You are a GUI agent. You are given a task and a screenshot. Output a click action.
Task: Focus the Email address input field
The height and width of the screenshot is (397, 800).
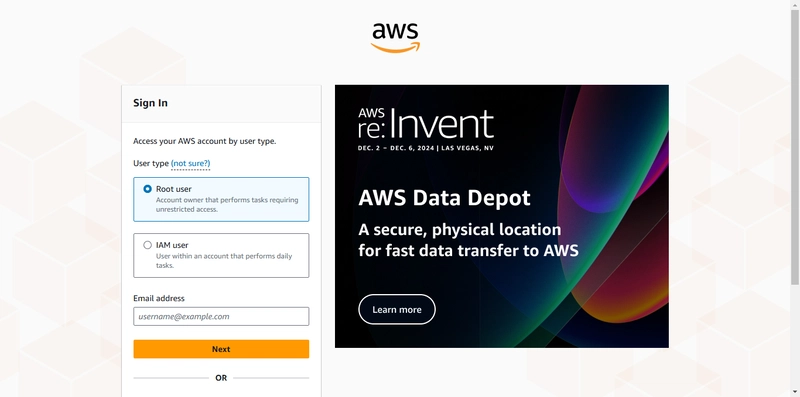pyautogui.click(x=221, y=316)
